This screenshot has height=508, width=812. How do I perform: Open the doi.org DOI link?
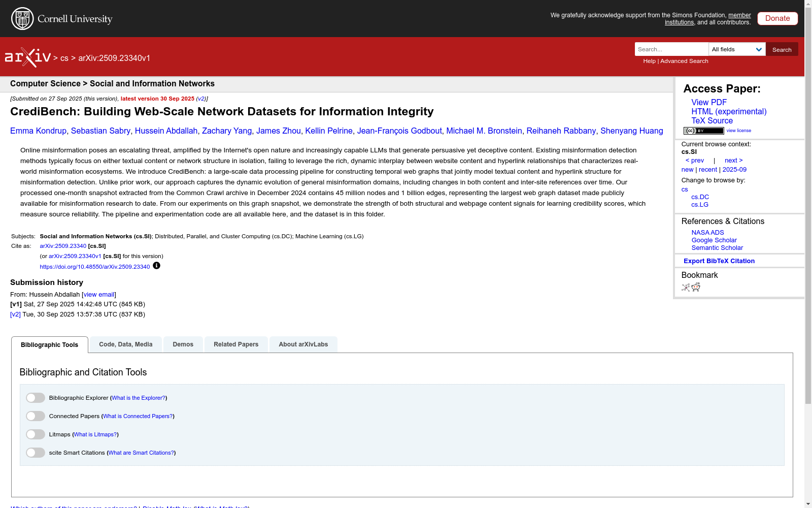click(x=95, y=267)
